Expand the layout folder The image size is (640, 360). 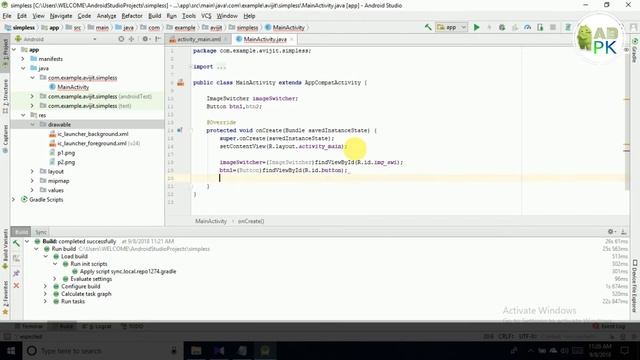click(32, 171)
